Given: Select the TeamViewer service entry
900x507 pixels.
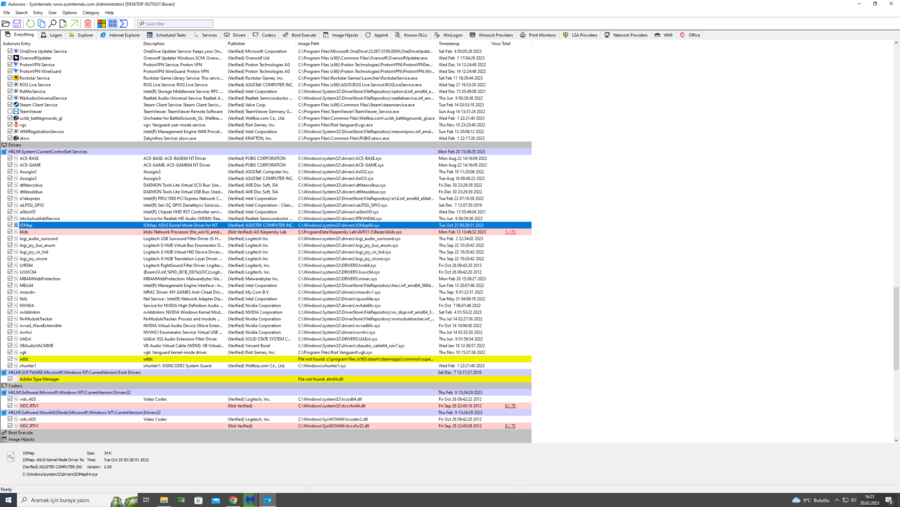Looking at the screenshot, I should [266, 111].
